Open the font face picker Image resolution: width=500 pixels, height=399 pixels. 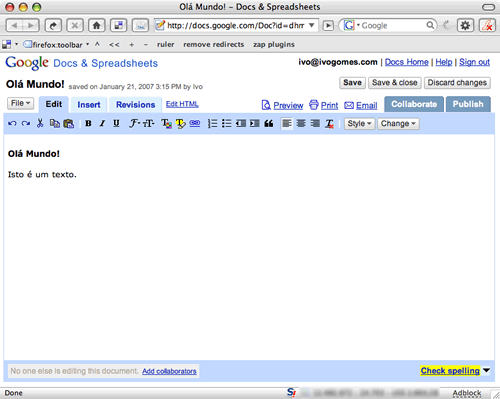[134, 123]
